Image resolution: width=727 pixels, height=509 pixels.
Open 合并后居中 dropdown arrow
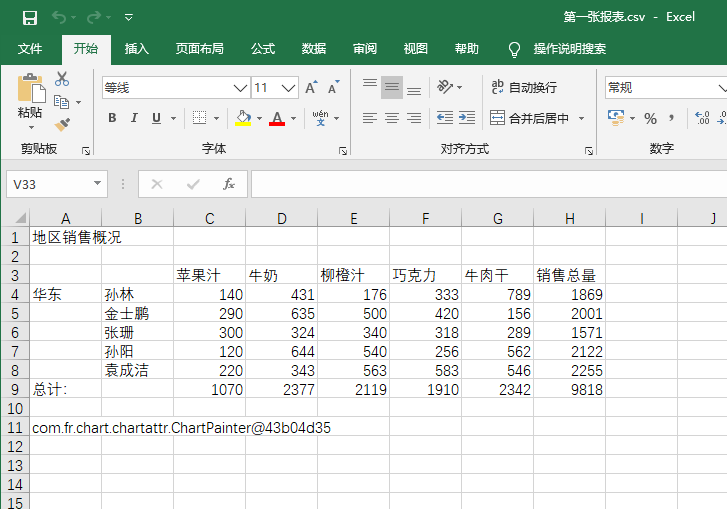(581, 119)
